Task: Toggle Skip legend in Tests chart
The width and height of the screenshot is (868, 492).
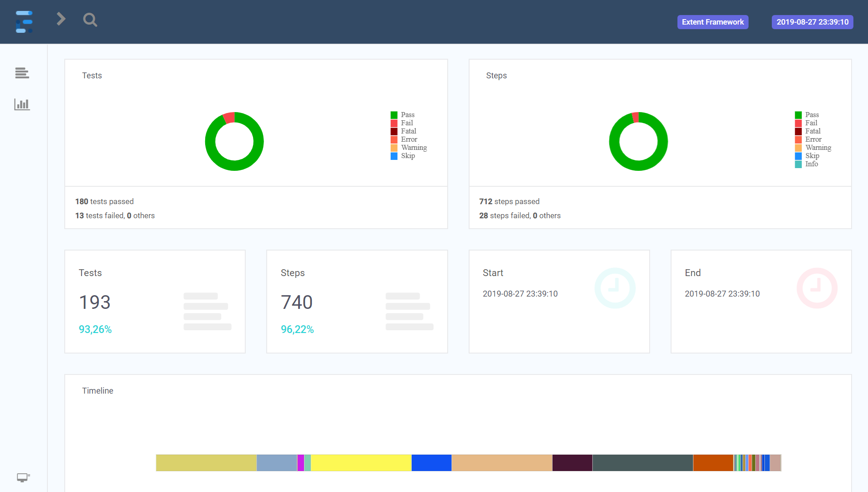Action: (403, 156)
